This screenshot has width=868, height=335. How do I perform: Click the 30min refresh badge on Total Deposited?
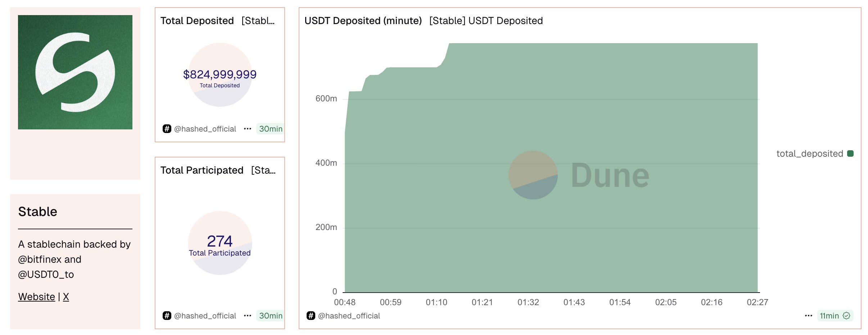(271, 129)
